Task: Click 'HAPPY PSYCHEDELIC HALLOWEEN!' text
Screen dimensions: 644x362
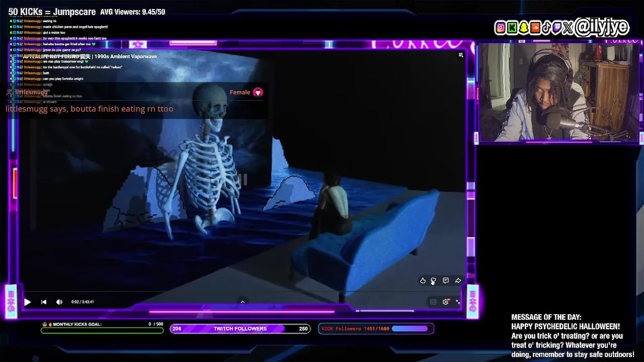Action: [x=566, y=327]
